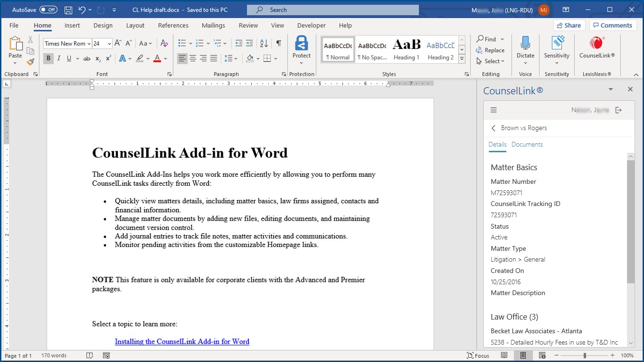The image size is (644, 362).
Task: Switch to the Insert ribbon tab
Action: [x=72, y=25]
